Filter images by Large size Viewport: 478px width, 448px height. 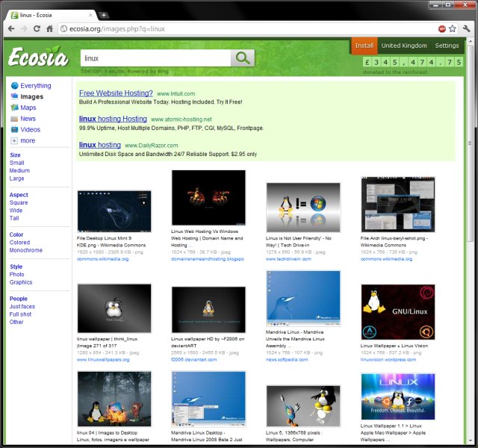point(16,178)
